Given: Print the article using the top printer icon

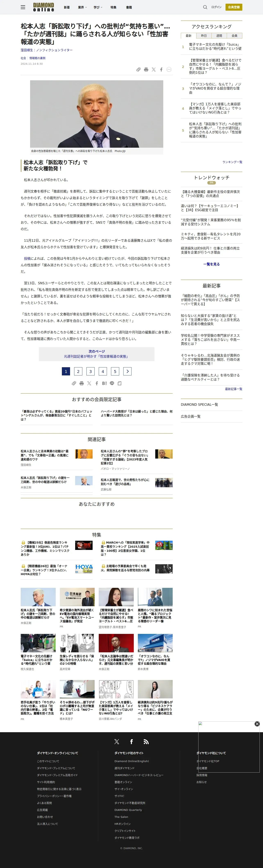Looking at the screenshot, I should 146,69.
